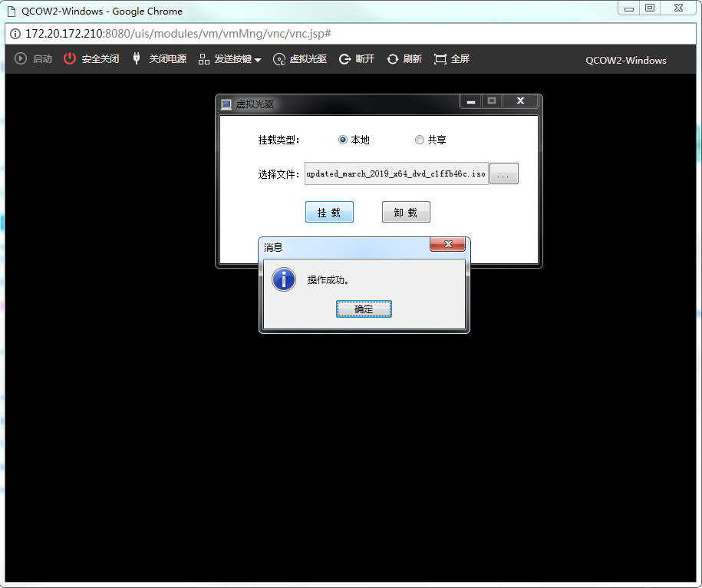702x588 pixels.
Task: Click the site info icon in address bar
Action: [x=15, y=34]
